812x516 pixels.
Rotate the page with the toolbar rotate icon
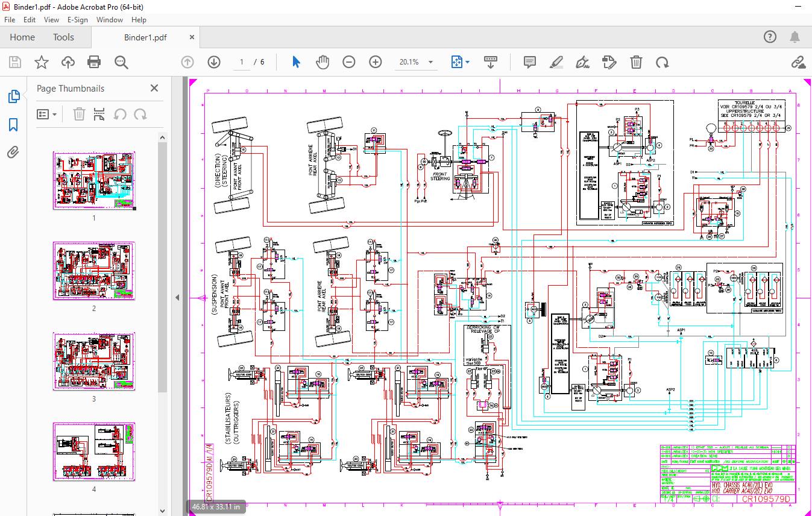(663, 62)
